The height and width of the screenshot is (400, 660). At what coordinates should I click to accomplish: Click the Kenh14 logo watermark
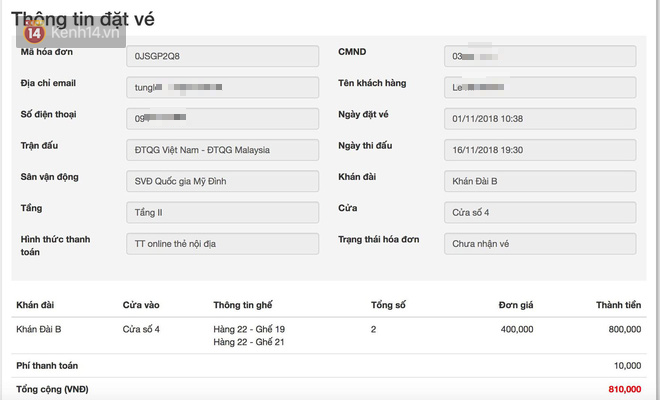tap(60, 33)
